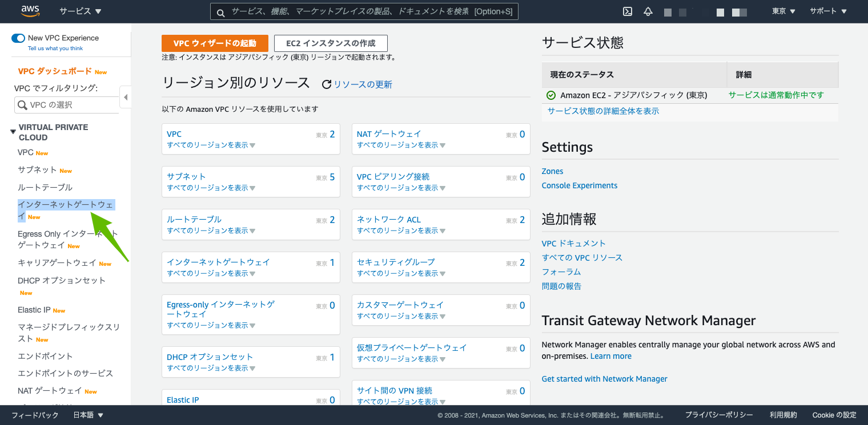This screenshot has width=868, height=425.
Task: Expand すべてのリージョンを表示 under ネットワーク ACL card
Action: [x=401, y=230]
